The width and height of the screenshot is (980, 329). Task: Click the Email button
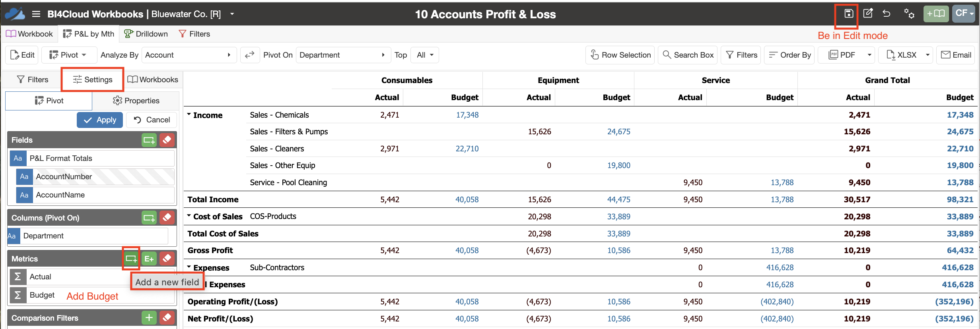pyautogui.click(x=956, y=55)
